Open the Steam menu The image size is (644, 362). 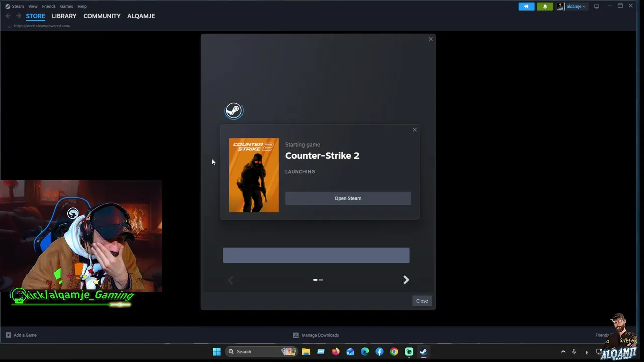pyautogui.click(x=18, y=6)
